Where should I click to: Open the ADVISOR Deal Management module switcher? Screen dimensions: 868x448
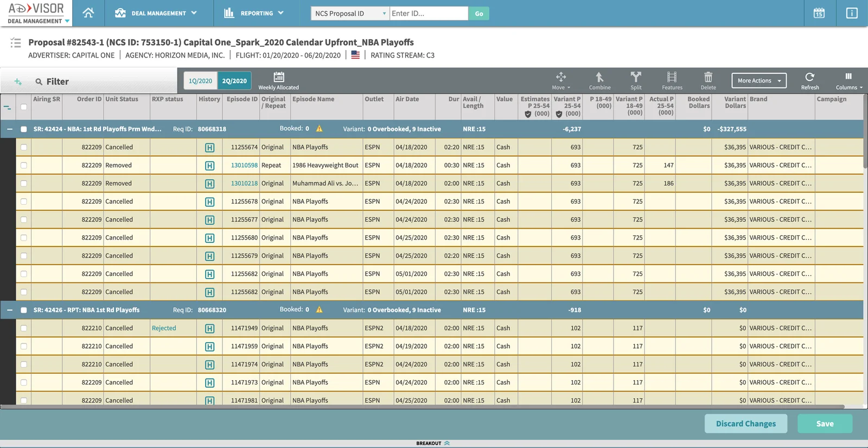pyautogui.click(x=39, y=21)
